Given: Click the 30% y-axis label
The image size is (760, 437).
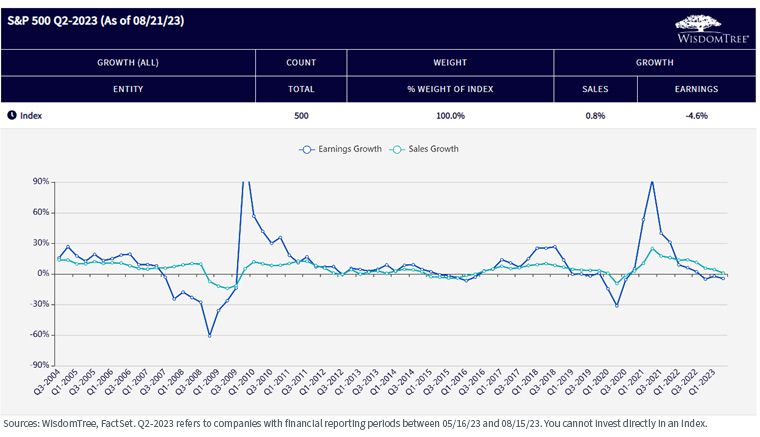Looking at the screenshot, I should tap(41, 243).
